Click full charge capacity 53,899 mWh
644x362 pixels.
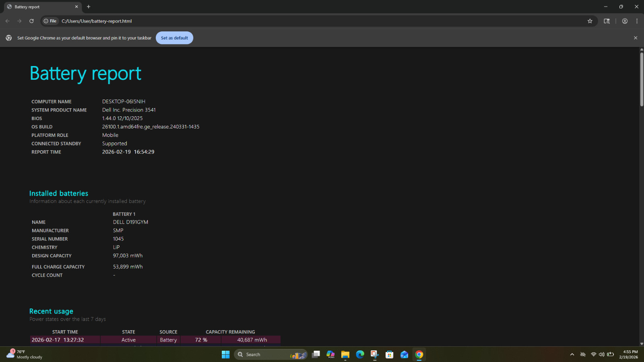(x=128, y=267)
